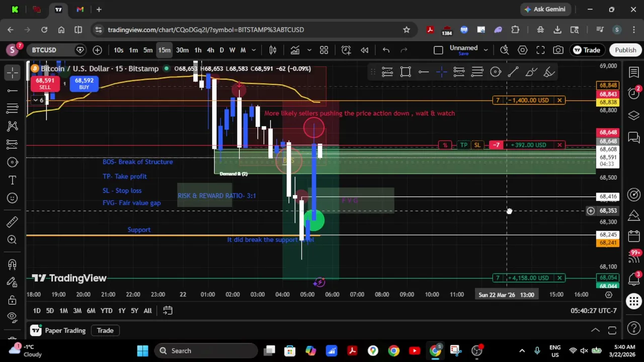Expand the indicators favorites dropdown arrow
Screen dimensions: 644x362
click(309, 50)
